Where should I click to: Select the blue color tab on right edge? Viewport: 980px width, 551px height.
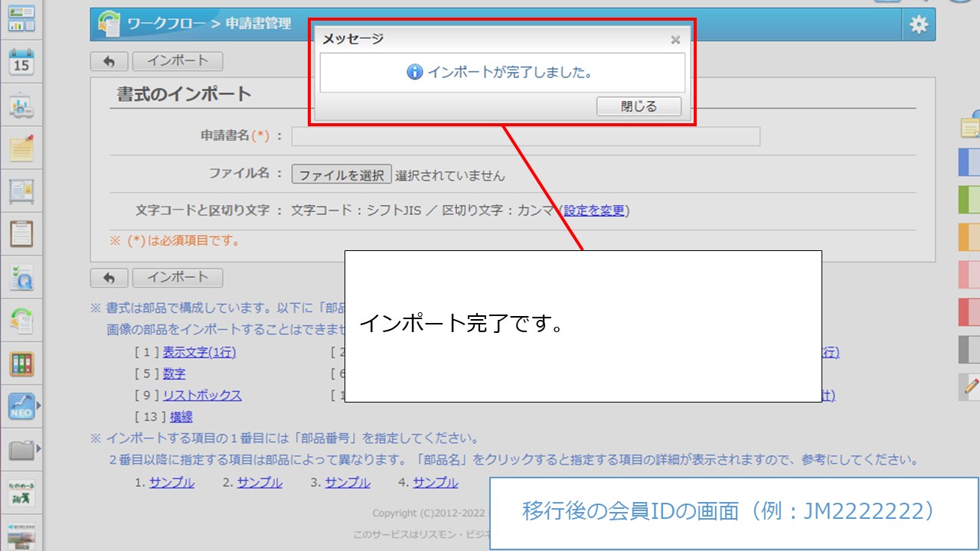[x=969, y=162]
